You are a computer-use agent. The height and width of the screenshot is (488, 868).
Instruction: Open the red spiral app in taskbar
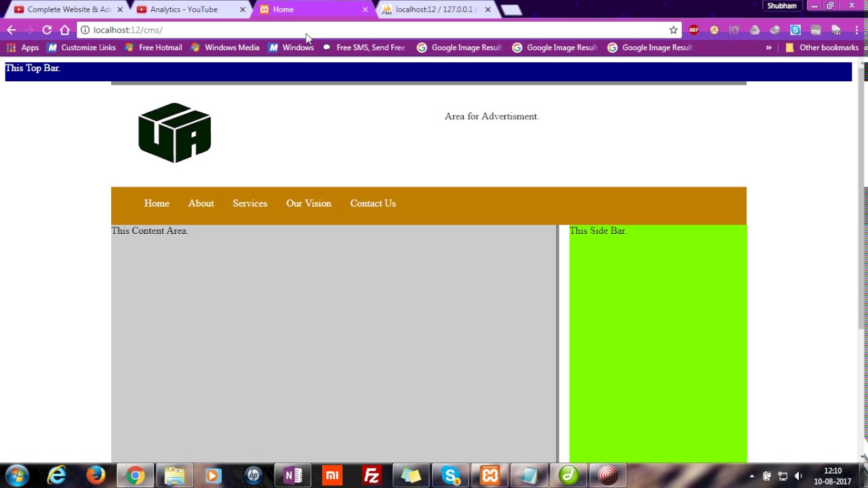[608, 476]
